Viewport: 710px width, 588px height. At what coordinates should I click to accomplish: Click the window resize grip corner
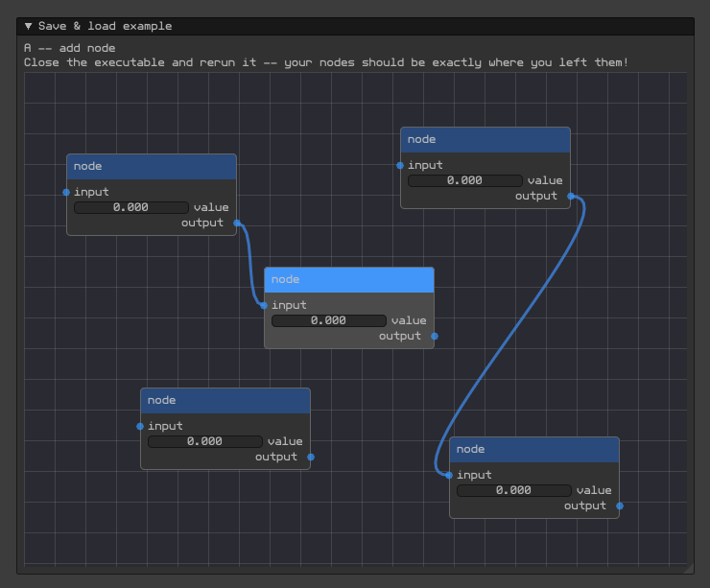pos(688,569)
